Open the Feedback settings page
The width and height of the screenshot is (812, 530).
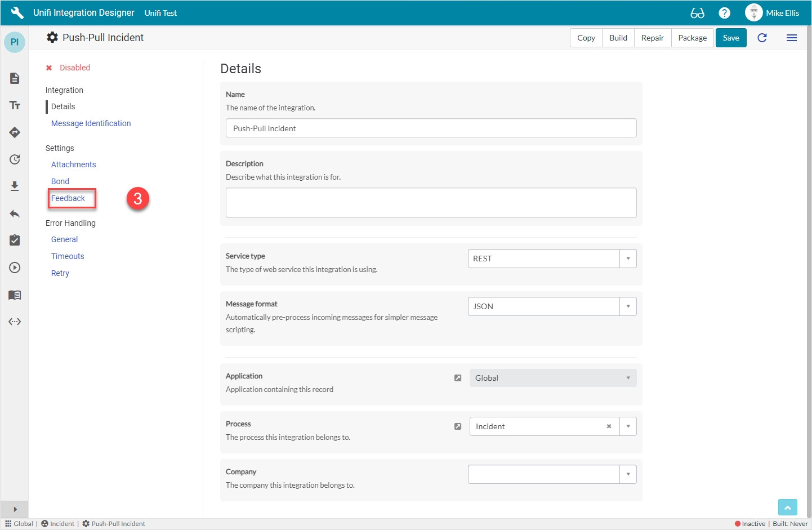point(68,198)
